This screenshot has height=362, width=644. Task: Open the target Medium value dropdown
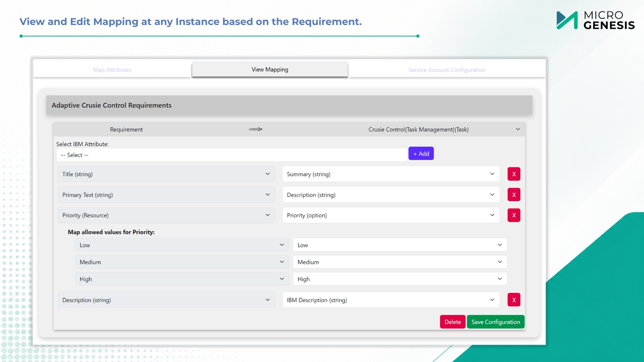[x=400, y=262]
